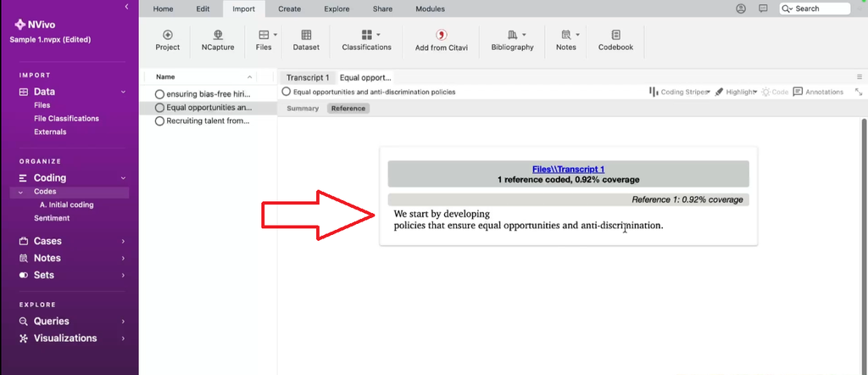Screen dimensions: 868x375
Task: Open the Explore tab
Action: pos(337,8)
